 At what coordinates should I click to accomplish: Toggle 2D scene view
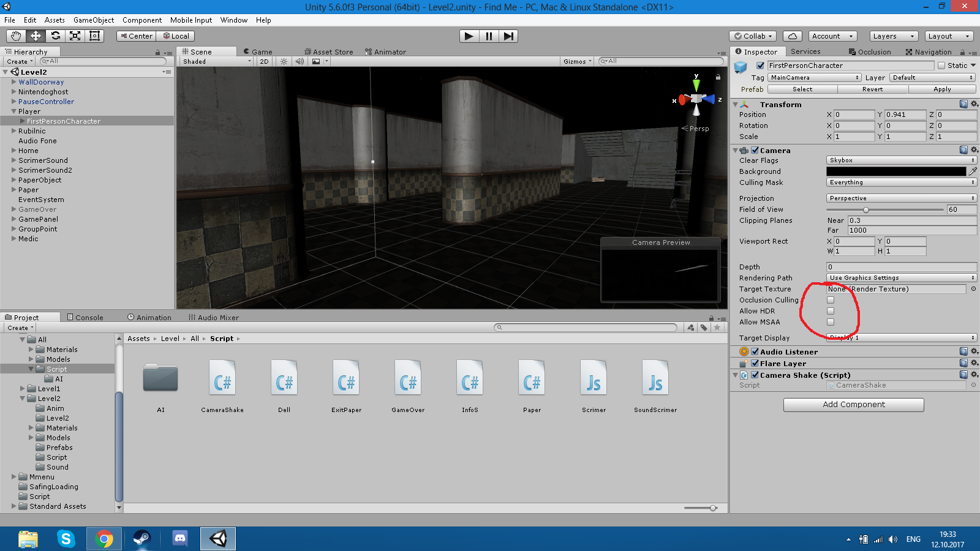[264, 61]
